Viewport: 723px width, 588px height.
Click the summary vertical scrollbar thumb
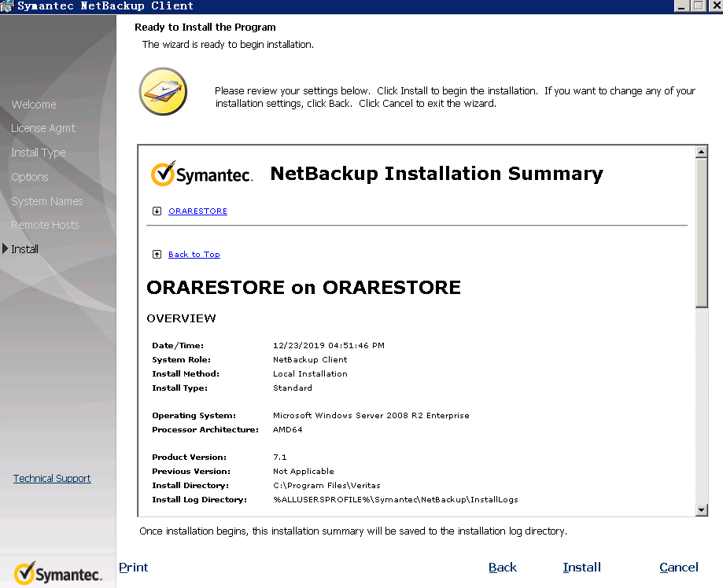click(701, 233)
